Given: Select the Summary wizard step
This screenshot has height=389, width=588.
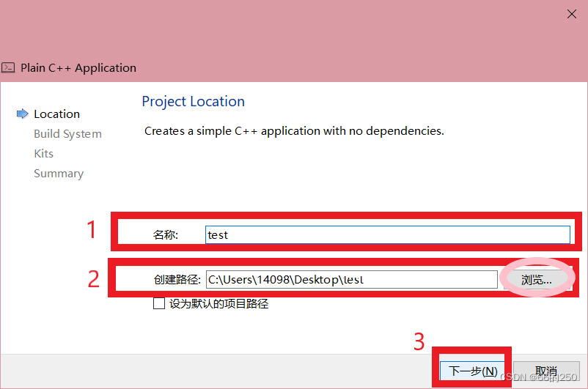Looking at the screenshot, I should [59, 174].
